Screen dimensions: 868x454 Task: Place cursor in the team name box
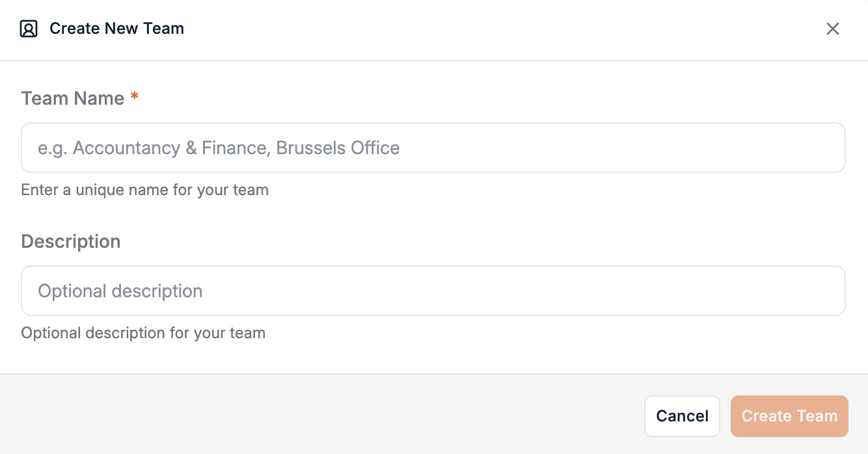coord(433,148)
